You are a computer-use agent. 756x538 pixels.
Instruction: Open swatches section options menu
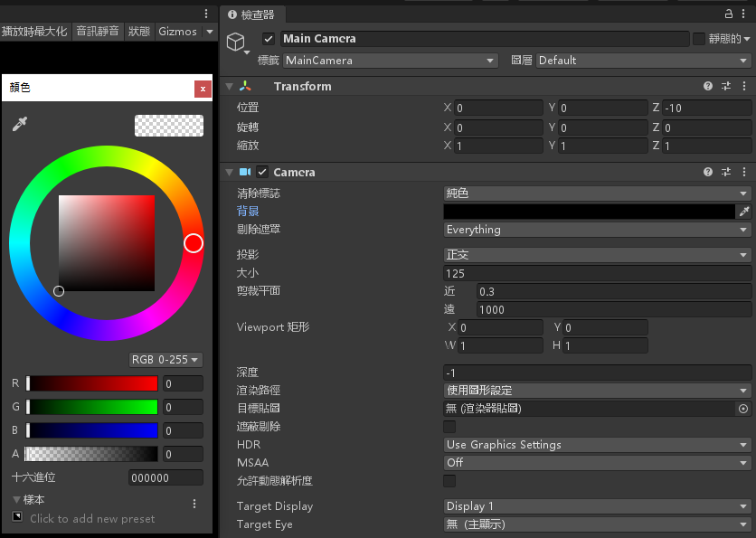click(x=194, y=504)
